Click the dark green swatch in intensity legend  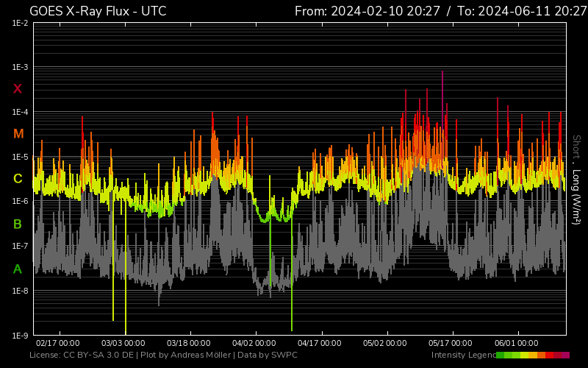click(501, 355)
